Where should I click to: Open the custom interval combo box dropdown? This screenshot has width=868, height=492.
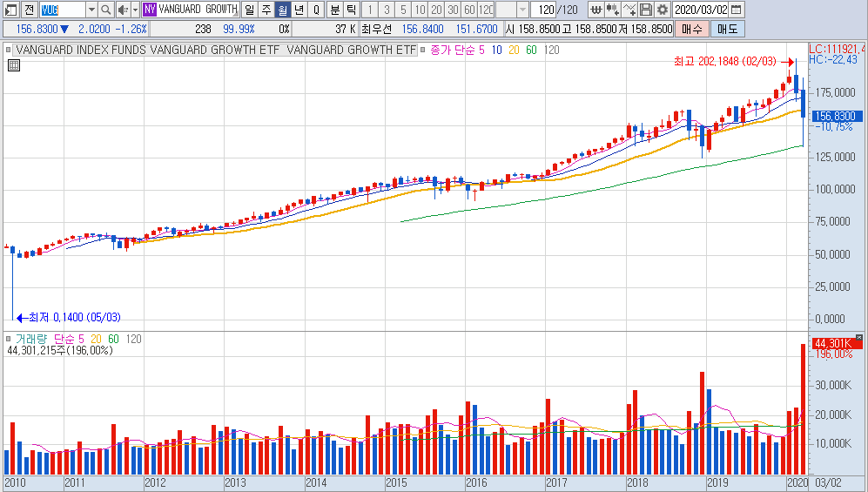522,10
